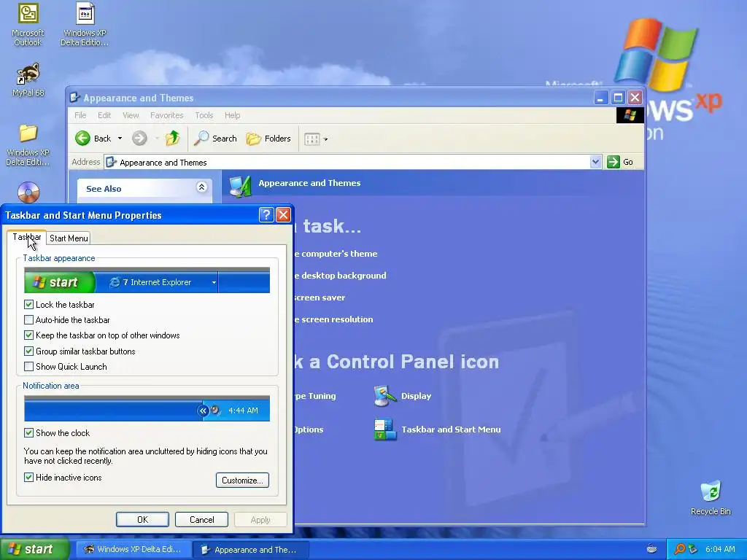Expand the address bar dropdown
The width and height of the screenshot is (747, 560).
pos(595,162)
